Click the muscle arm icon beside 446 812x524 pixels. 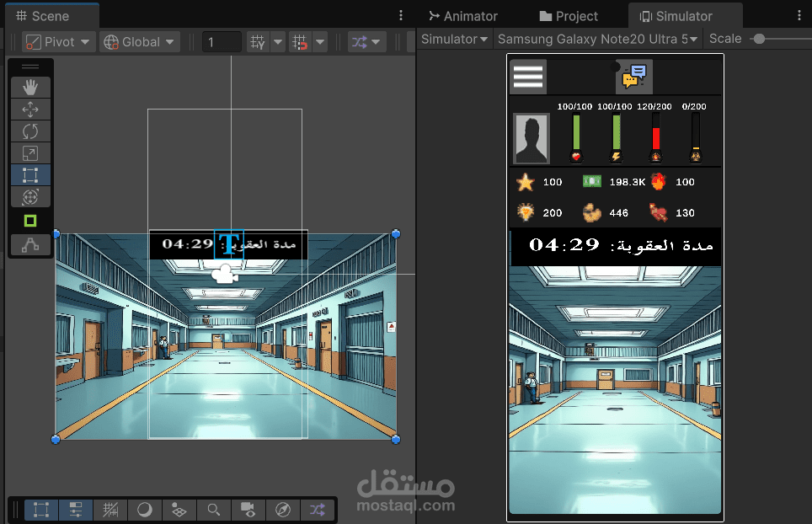[x=592, y=212]
